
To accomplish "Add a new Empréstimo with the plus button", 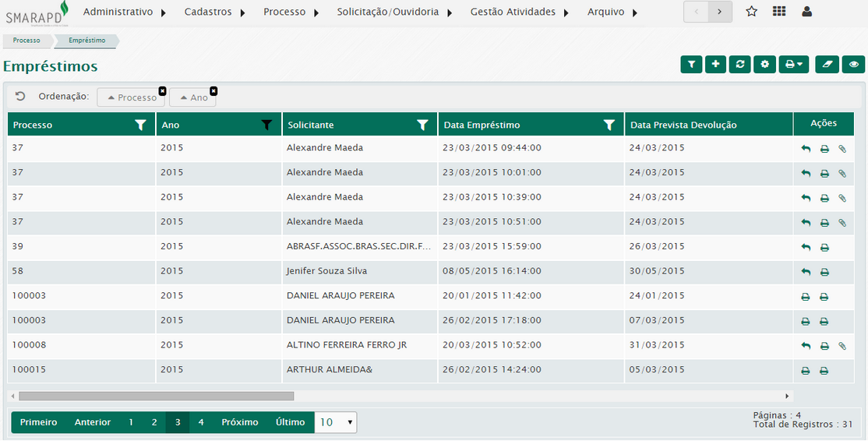I will [715, 65].
